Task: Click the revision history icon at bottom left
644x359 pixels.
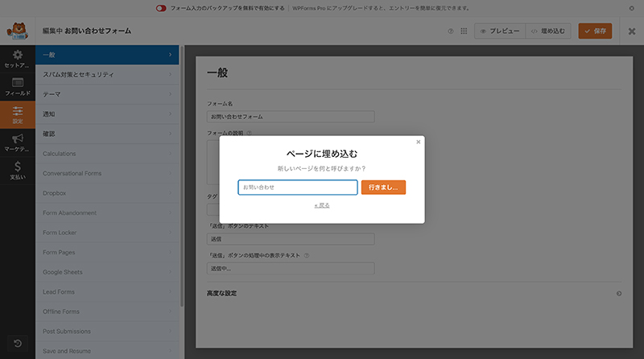Action: [x=17, y=344]
